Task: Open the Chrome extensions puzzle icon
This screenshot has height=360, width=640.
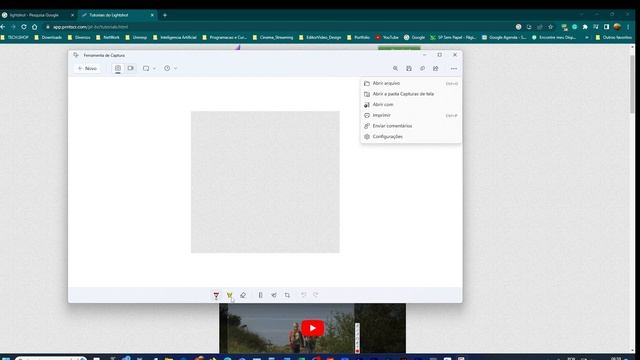Action: pyautogui.click(x=585, y=27)
